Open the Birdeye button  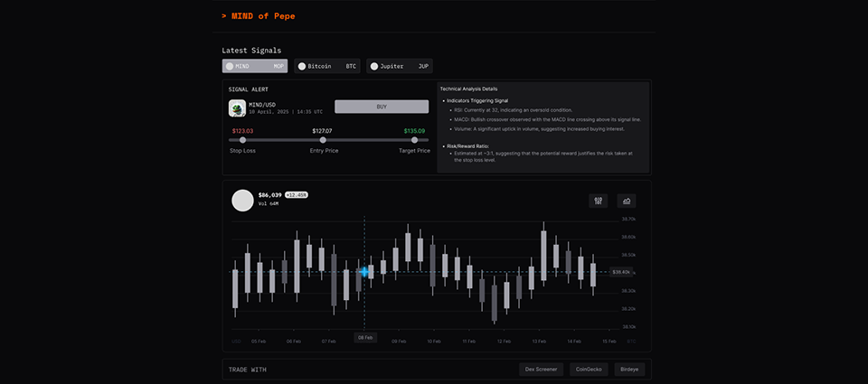click(629, 369)
